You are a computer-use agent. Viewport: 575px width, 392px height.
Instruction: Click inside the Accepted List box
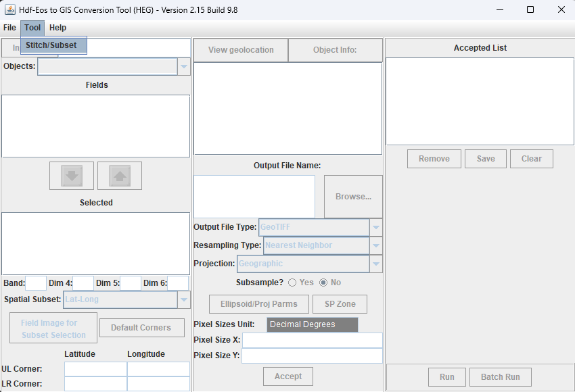tap(480, 101)
